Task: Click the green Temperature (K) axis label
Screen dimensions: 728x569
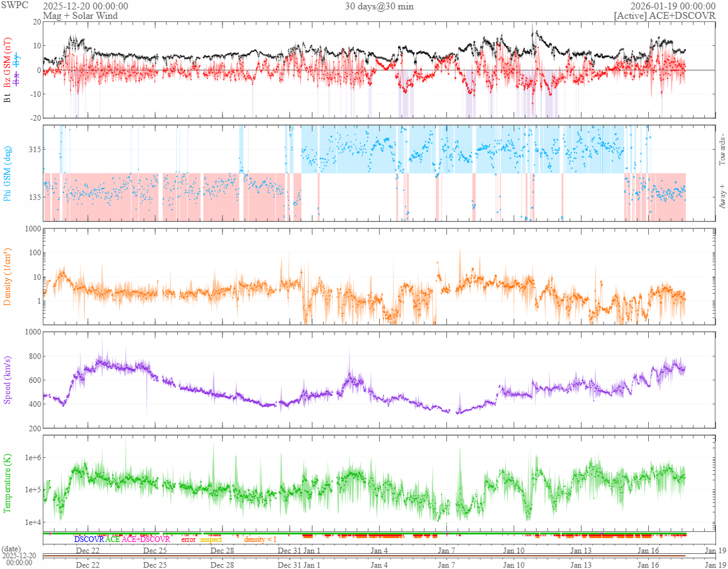Action: (x=8, y=483)
